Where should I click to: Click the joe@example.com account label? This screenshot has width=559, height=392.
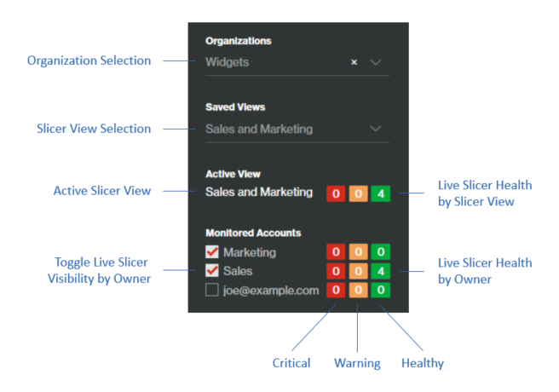coord(271,291)
